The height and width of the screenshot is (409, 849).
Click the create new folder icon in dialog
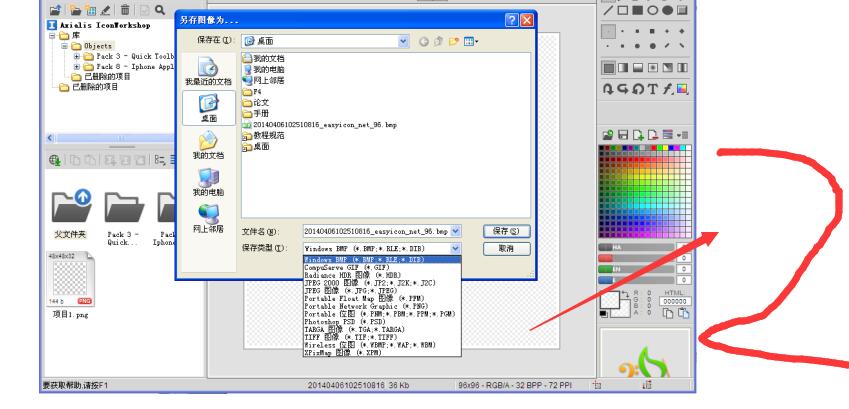click(x=454, y=41)
